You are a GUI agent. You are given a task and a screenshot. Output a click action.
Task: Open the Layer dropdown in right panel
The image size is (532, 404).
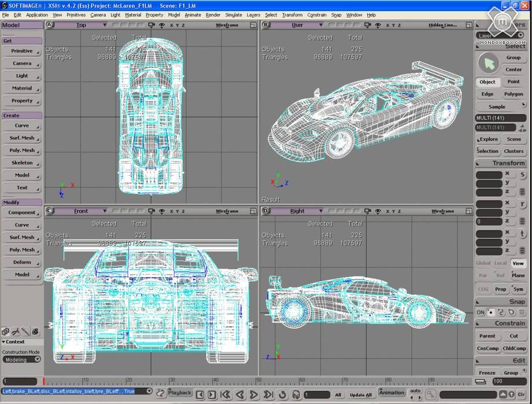(x=520, y=36)
